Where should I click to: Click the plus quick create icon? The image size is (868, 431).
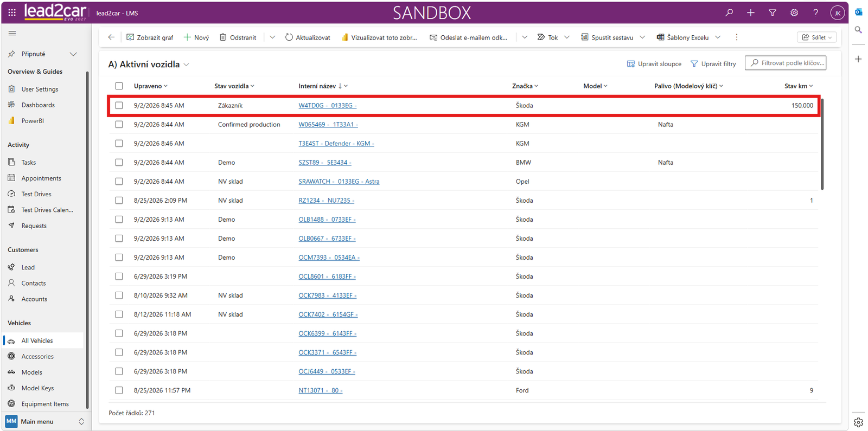751,12
